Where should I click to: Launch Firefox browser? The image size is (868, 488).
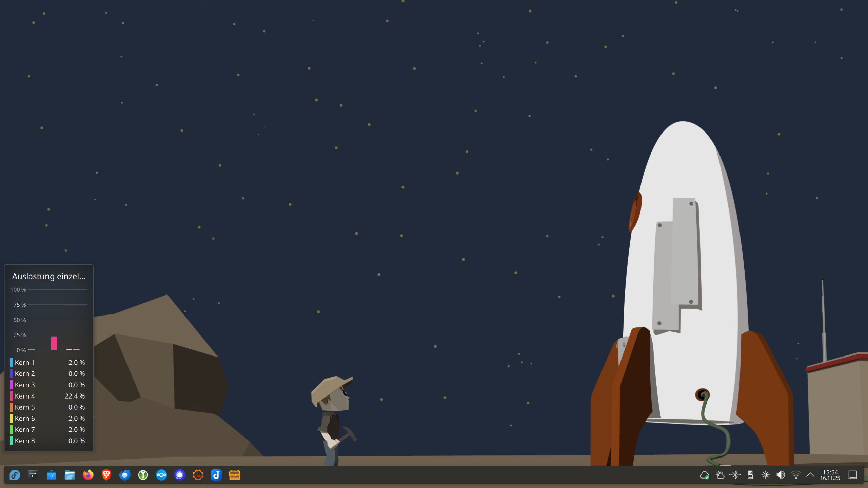tap(88, 475)
